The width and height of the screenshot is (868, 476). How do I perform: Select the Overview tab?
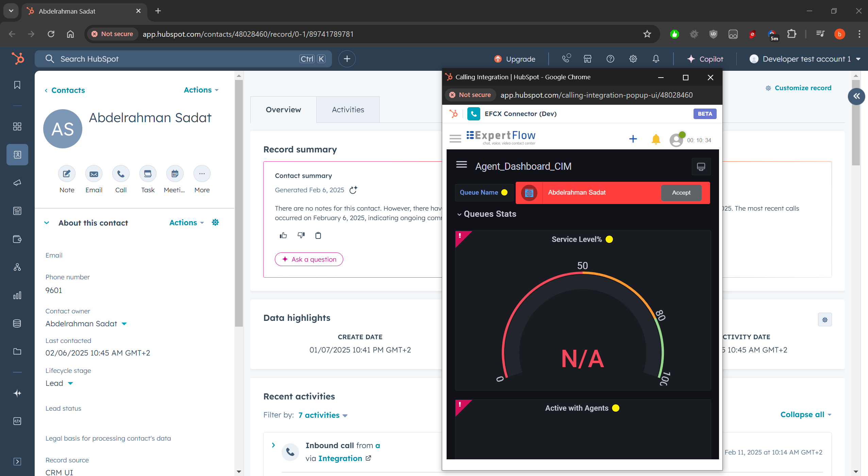coord(283,110)
